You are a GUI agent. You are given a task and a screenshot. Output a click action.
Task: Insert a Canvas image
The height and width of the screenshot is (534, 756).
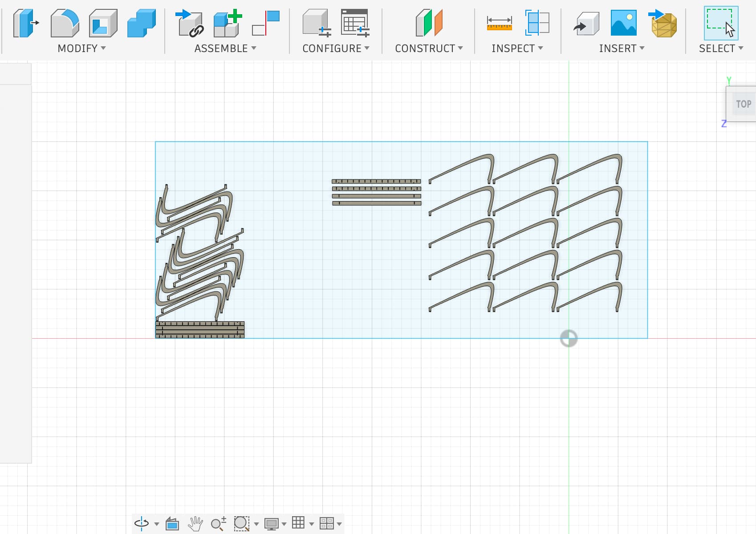coord(623,21)
